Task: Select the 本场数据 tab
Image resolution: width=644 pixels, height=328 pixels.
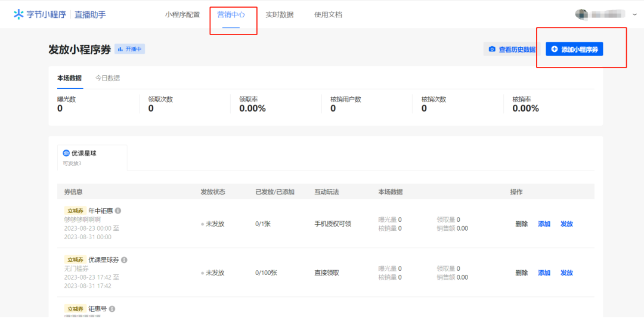Action: pos(69,78)
